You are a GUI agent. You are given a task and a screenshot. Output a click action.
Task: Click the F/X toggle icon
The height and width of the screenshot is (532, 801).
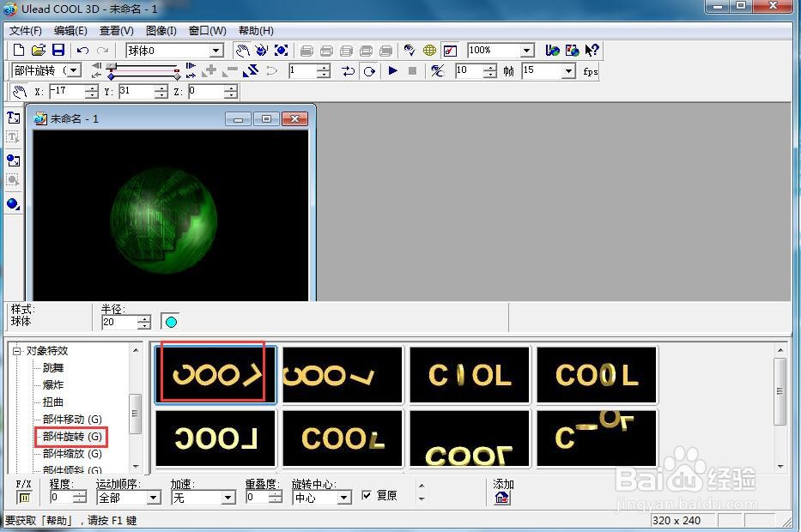point(24,498)
